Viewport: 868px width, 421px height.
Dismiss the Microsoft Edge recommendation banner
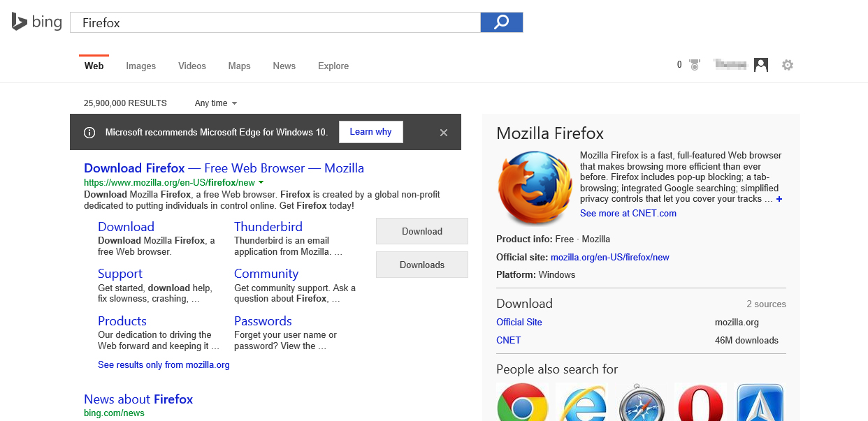click(444, 132)
